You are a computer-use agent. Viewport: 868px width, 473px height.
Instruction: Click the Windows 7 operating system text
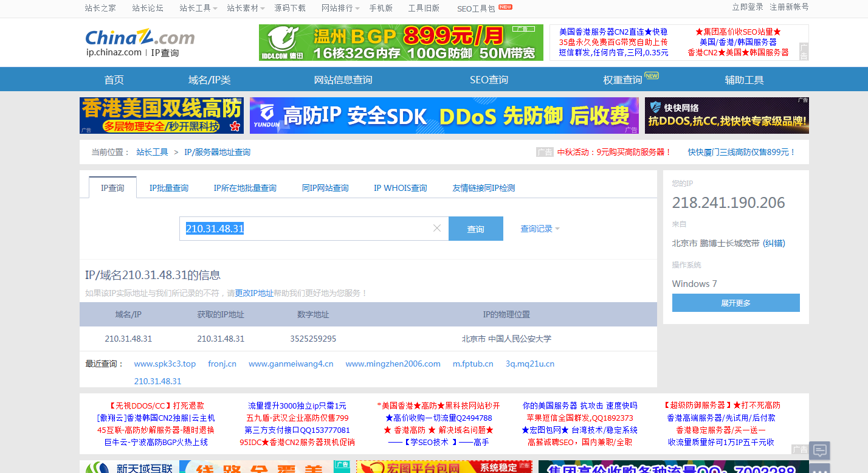[x=694, y=283]
